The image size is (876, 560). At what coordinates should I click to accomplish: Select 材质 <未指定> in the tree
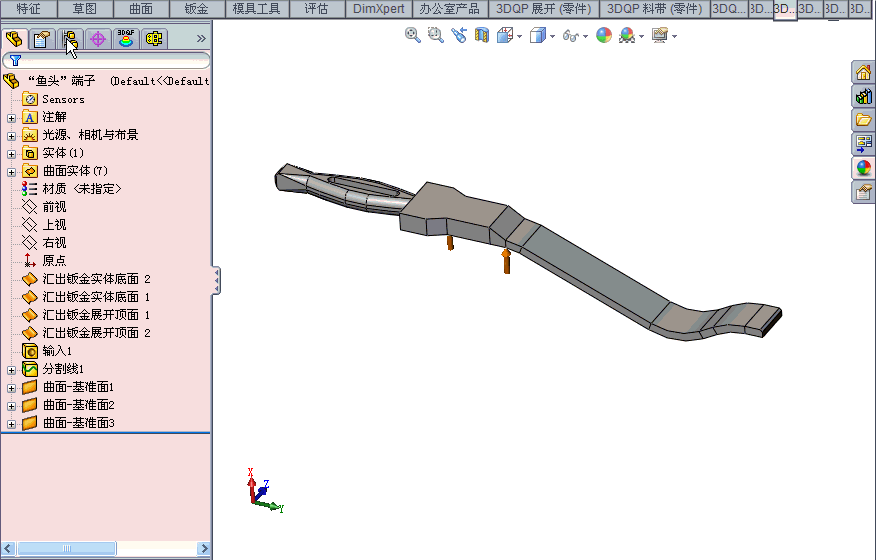click(72, 189)
